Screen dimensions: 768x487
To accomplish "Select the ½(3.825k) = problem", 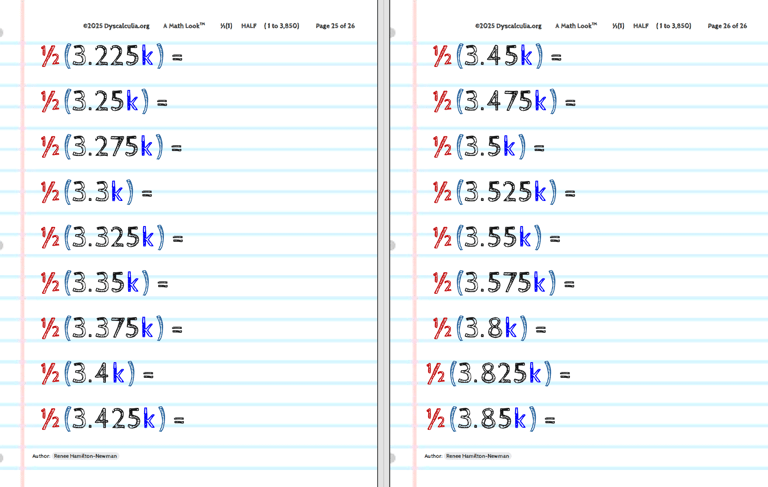I will tap(499, 373).
